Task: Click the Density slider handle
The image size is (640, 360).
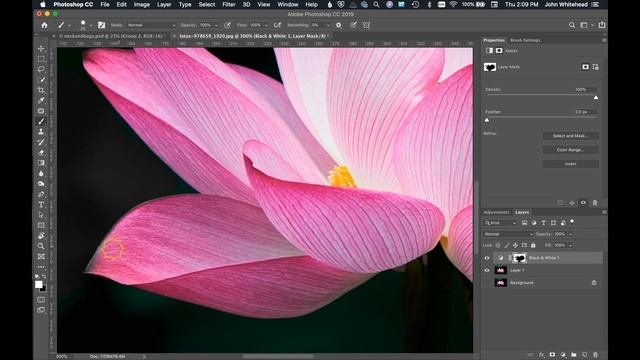Action: click(x=596, y=98)
